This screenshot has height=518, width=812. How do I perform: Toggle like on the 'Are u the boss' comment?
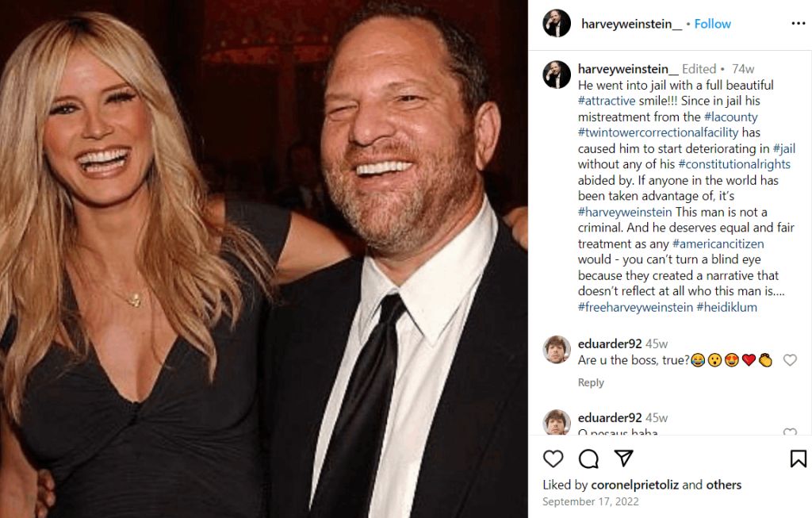tap(790, 359)
